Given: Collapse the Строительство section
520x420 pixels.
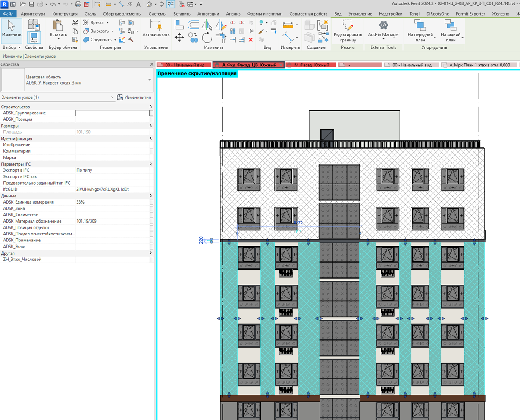Looking at the screenshot, I should 150,107.
